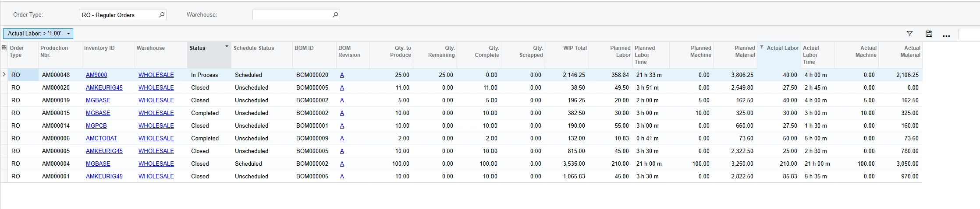Sort by Warehouse column header
980x209 pixels.
[161, 55]
